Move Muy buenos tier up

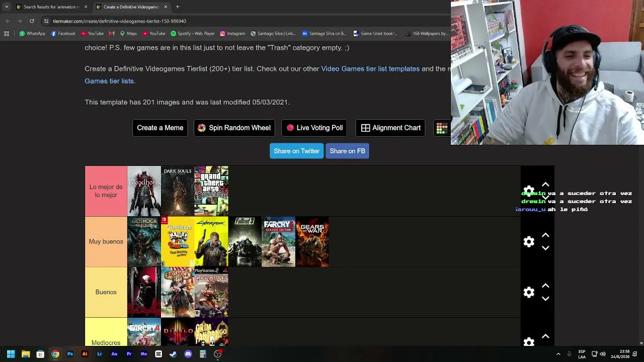(x=545, y=235)
